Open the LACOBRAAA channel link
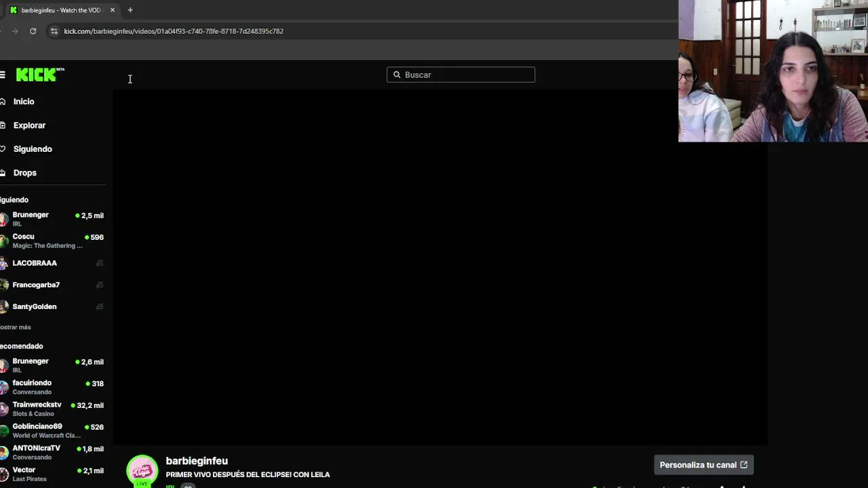868x488 pixels. click(35, 263)
